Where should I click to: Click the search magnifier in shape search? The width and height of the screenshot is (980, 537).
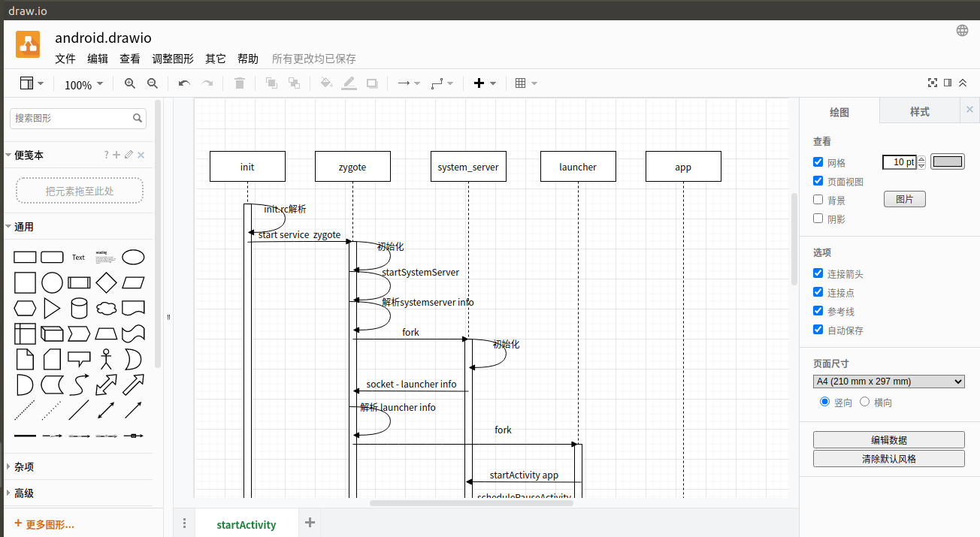[138, 118]
